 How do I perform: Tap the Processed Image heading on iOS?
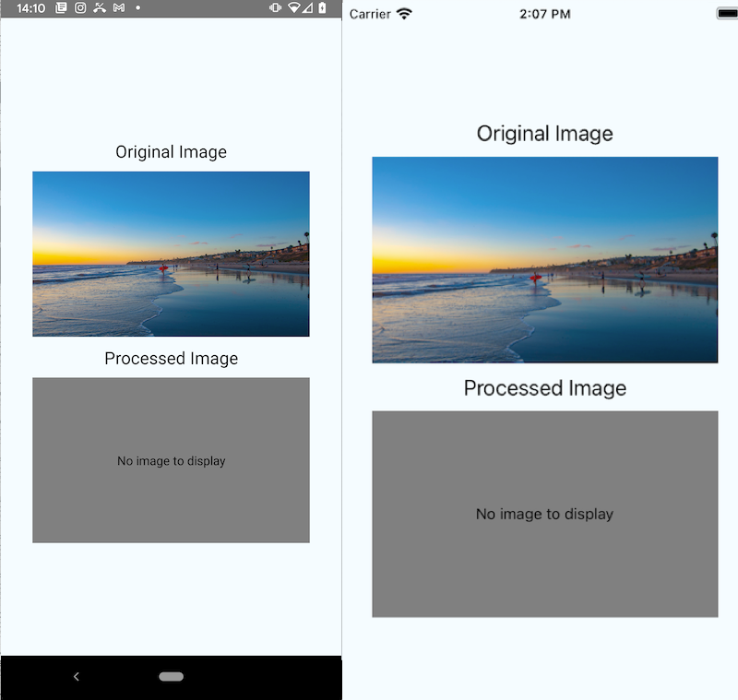[545, 388]
